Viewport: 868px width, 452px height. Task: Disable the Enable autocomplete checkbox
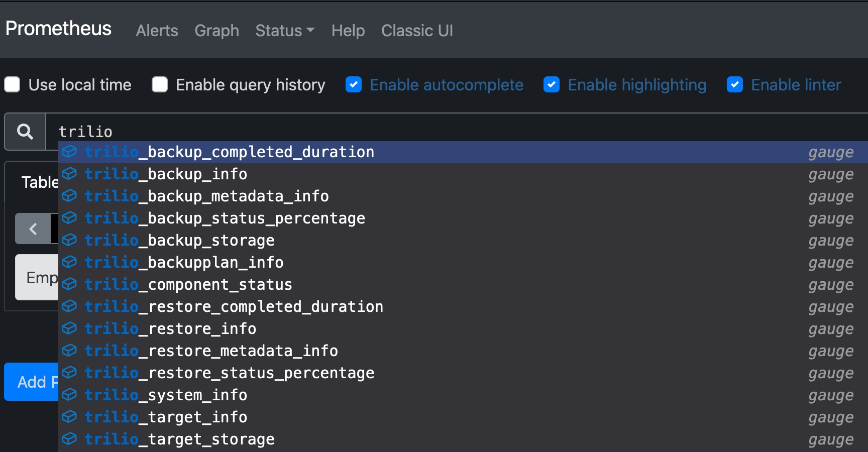[354, 85]
